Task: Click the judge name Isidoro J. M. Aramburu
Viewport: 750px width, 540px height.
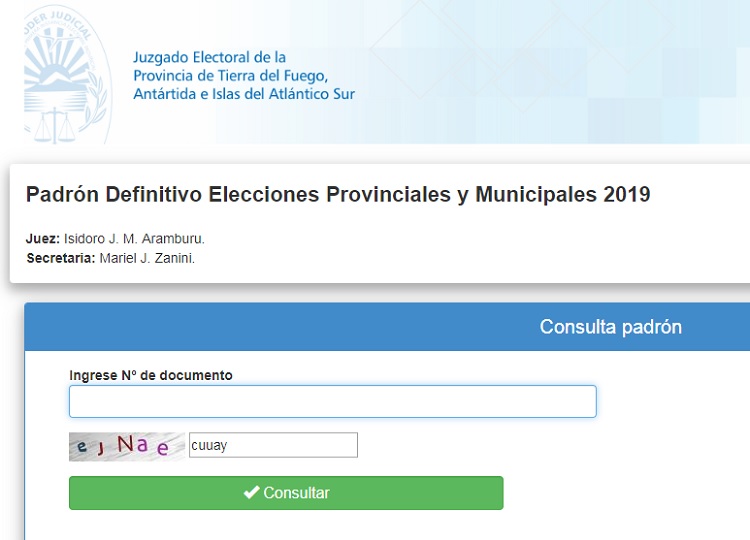Action: tap(134, 239)
